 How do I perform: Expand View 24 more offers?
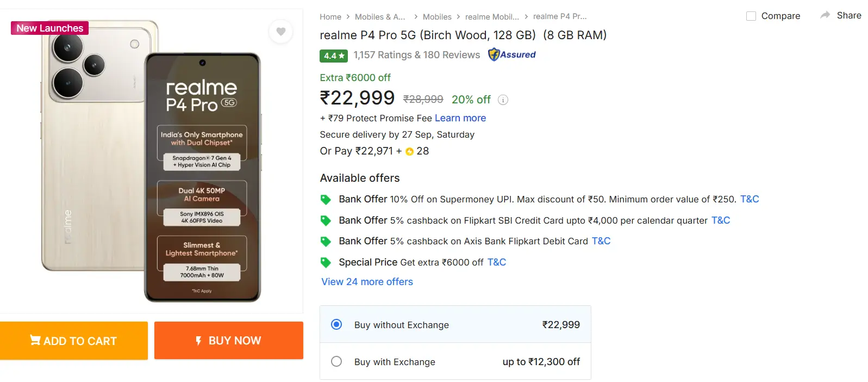(x=366, y=281)
